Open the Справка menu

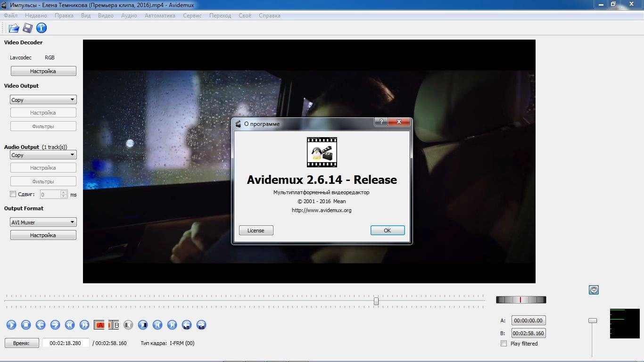click(270, 16)
